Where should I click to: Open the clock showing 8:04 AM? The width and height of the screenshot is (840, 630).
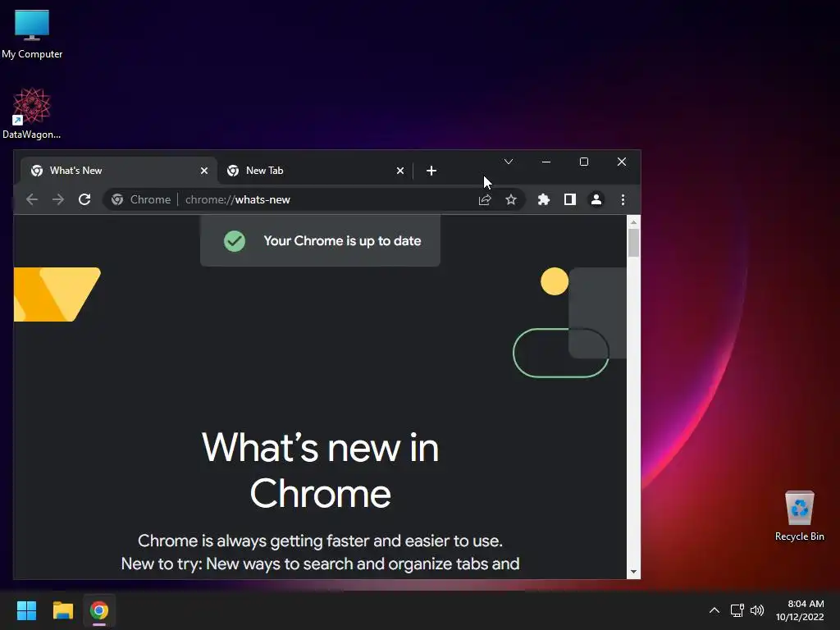tap(800, 610)
